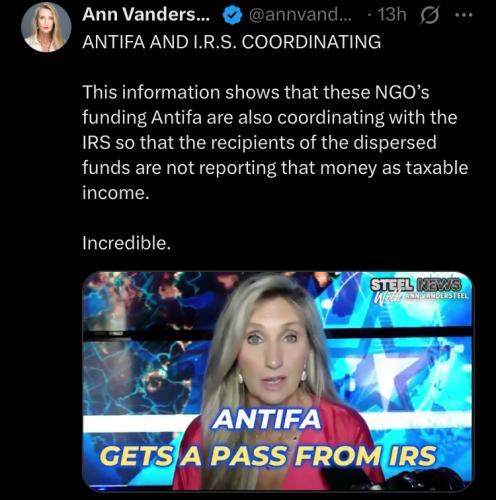This screenshot has width=496, height=500.
Task: Click the blue verified checkmark badge
Action: point(232,15)
